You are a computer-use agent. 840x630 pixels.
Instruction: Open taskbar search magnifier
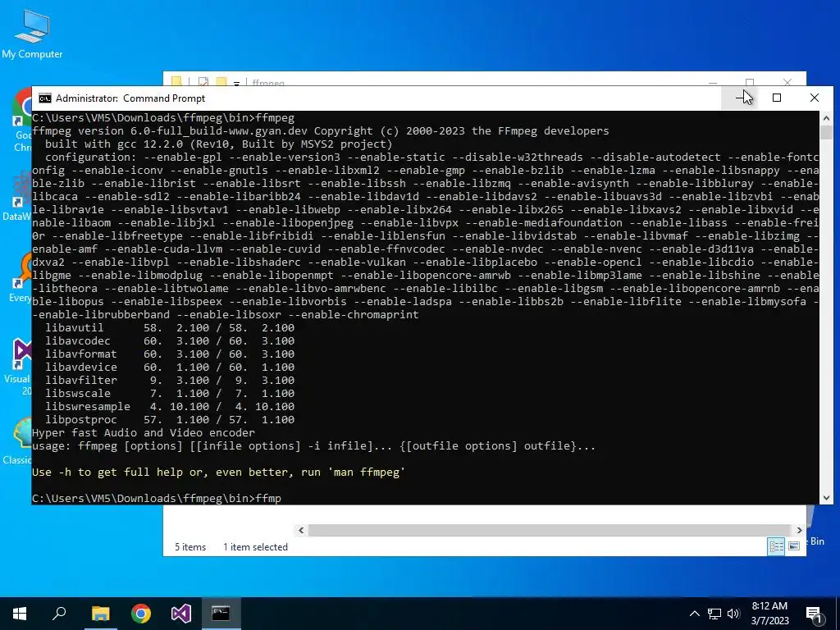(x=59, y=614)
